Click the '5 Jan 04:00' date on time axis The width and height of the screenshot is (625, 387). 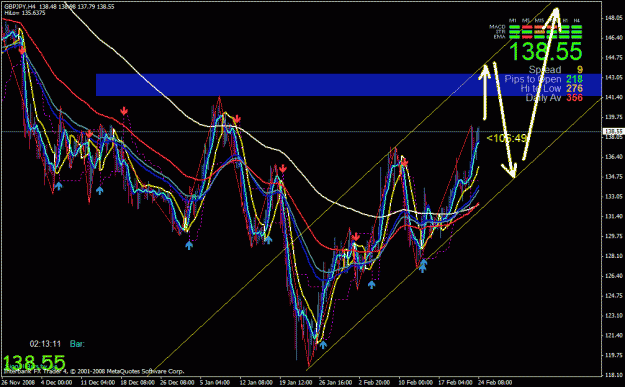click(x=216, y=382)
